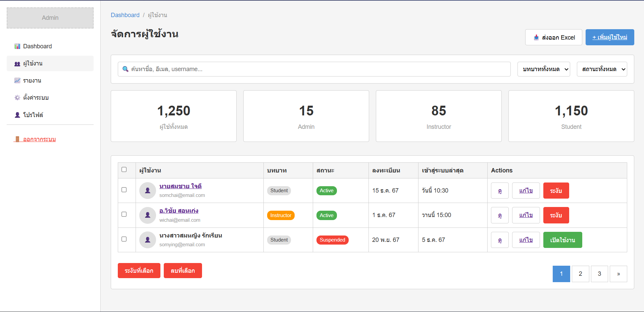Click the users icon beside ผู้ใช้งาน
The height and width of the screenshot is (312, 644).
(17, 64)
